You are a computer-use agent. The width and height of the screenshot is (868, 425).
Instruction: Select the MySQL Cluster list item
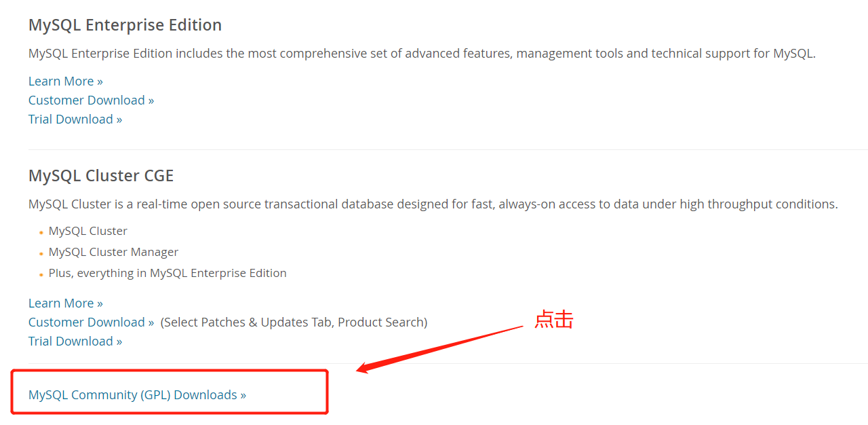[x=87, y=231]
